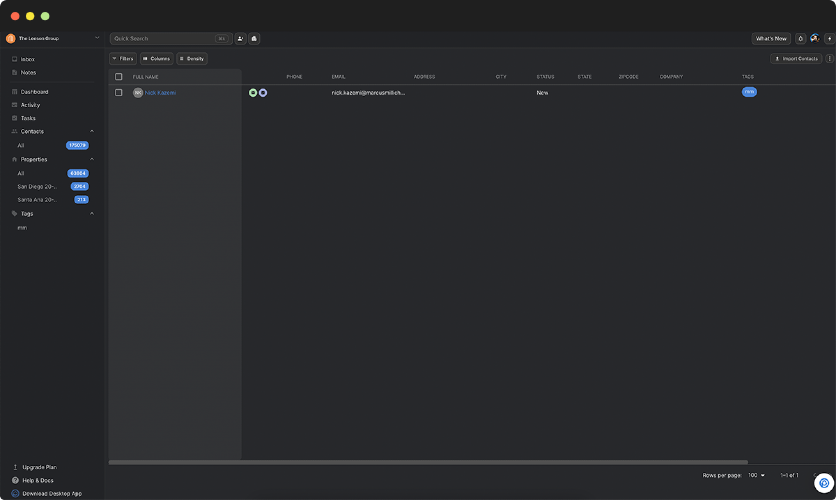Tick the checkbox for Nick Kazemi

click(119, 93)
